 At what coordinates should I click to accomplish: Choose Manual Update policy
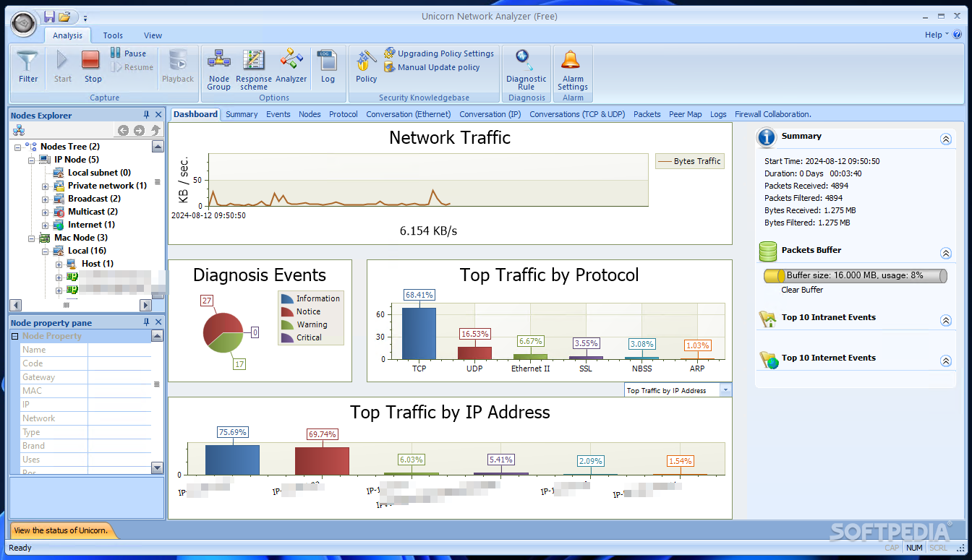[432, 67]
